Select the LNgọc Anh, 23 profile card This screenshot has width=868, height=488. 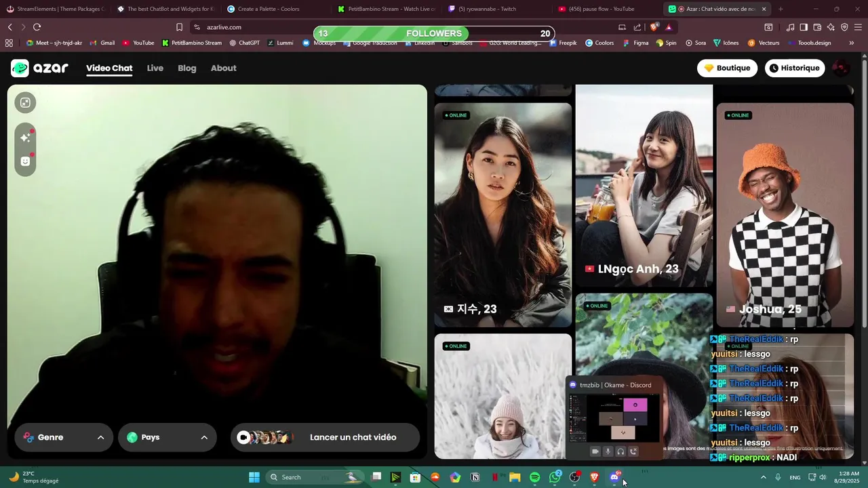pyautogui.click(x=644, y=186)
